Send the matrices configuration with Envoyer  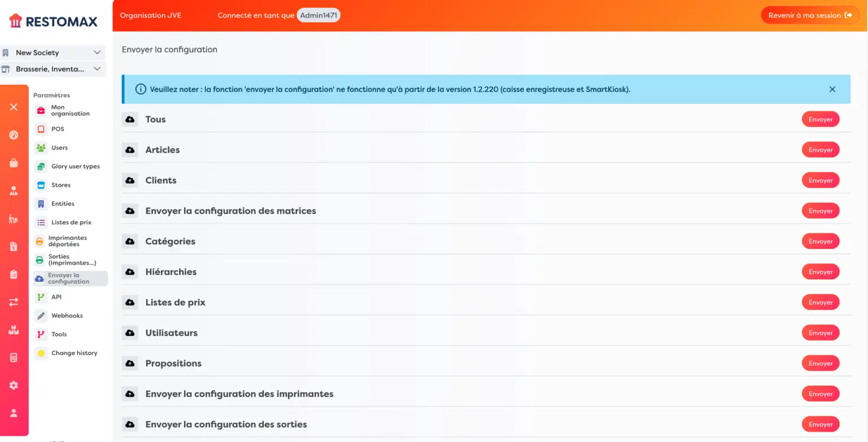[821, 211]
